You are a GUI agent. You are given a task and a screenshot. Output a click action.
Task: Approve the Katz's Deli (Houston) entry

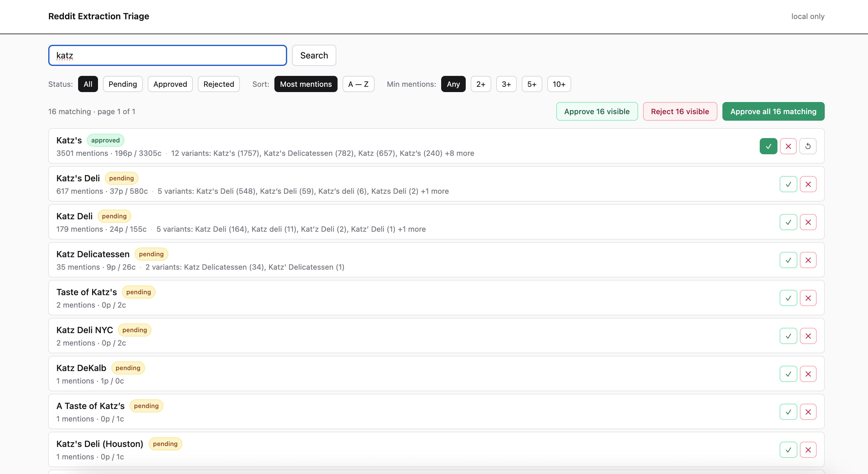click(x=788, y=450)
